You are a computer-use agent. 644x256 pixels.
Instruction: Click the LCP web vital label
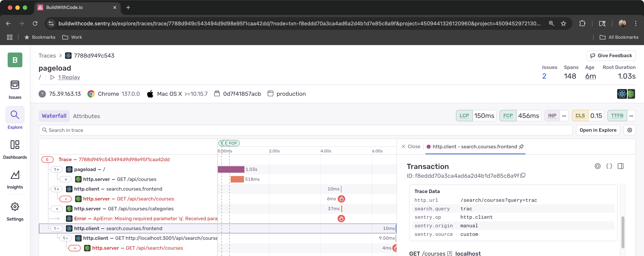point(464,116)
